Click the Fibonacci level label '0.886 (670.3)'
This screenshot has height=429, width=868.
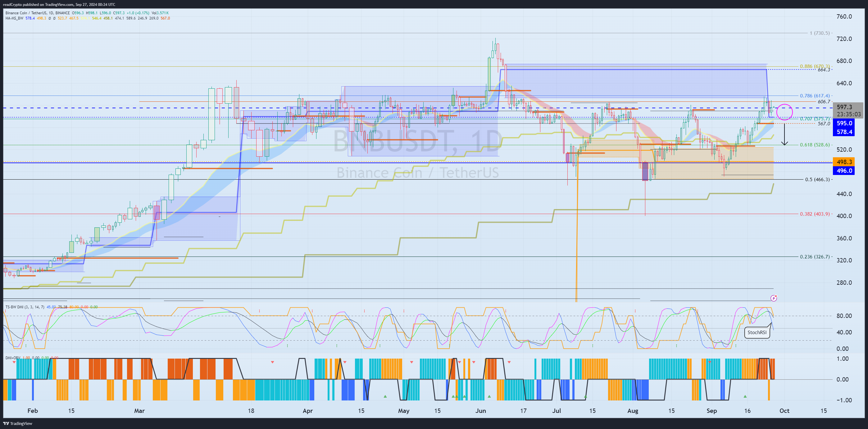tap(815, 66)
